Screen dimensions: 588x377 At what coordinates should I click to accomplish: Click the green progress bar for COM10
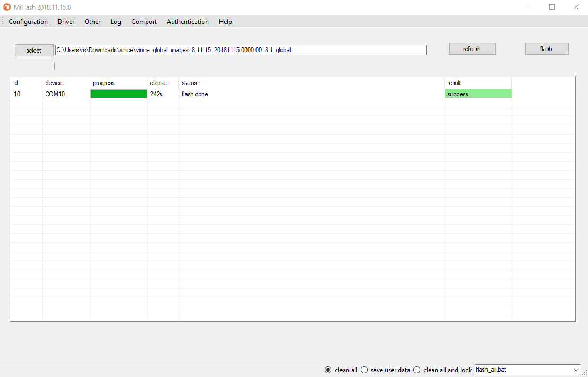pyautogui.click(x=118, y=94)
